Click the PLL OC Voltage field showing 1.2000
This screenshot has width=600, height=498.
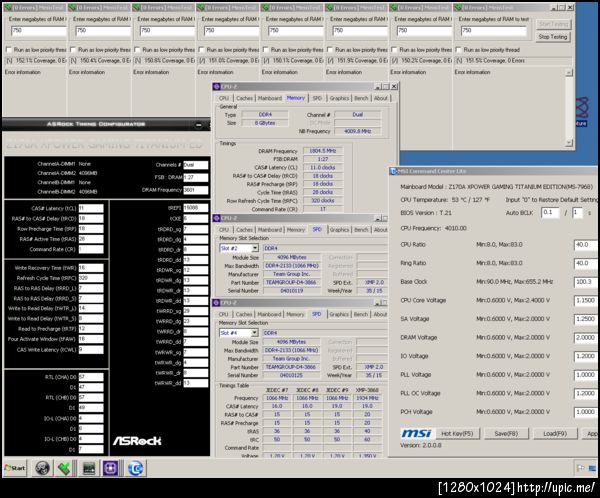pyautogui.click(x=586, y=394)
